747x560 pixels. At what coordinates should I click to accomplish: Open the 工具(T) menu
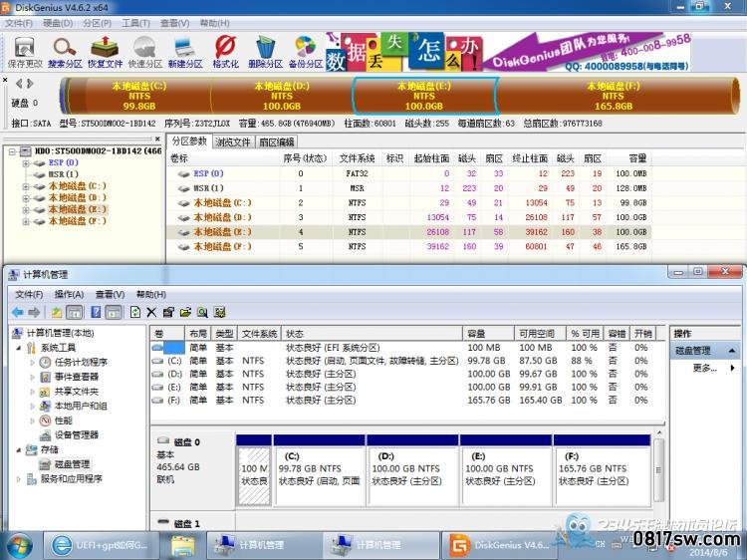[x=135, y=23]
